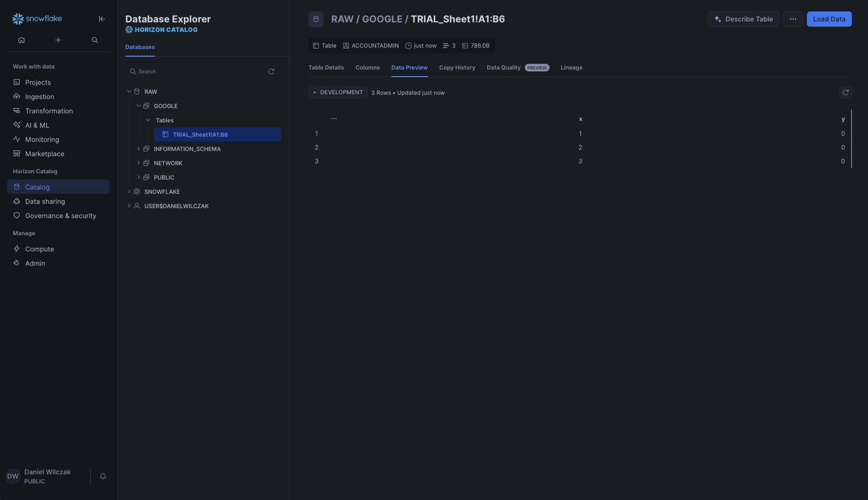This screenshot has height=500, width=868.
Task: Switch to the Columns tab
Action: point(367,68)
